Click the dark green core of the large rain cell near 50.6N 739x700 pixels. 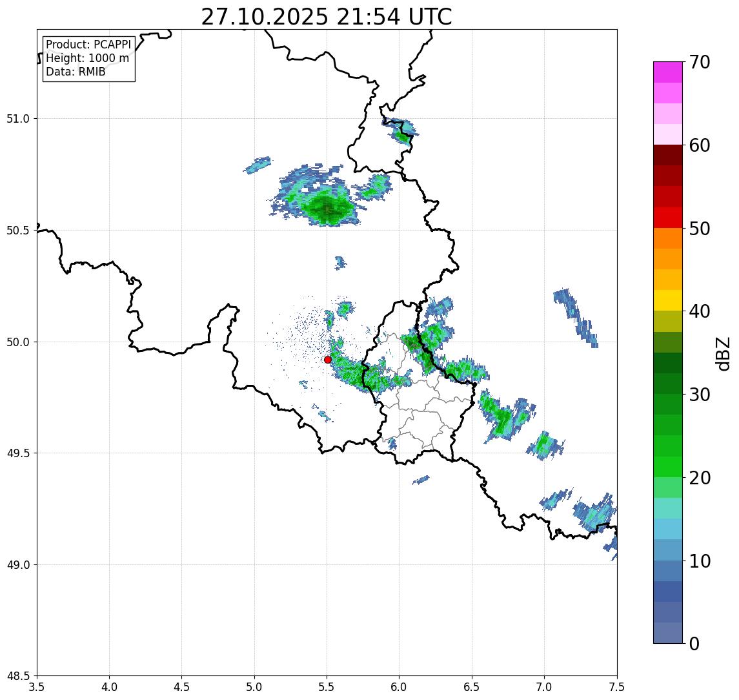(x=328, y=209)
